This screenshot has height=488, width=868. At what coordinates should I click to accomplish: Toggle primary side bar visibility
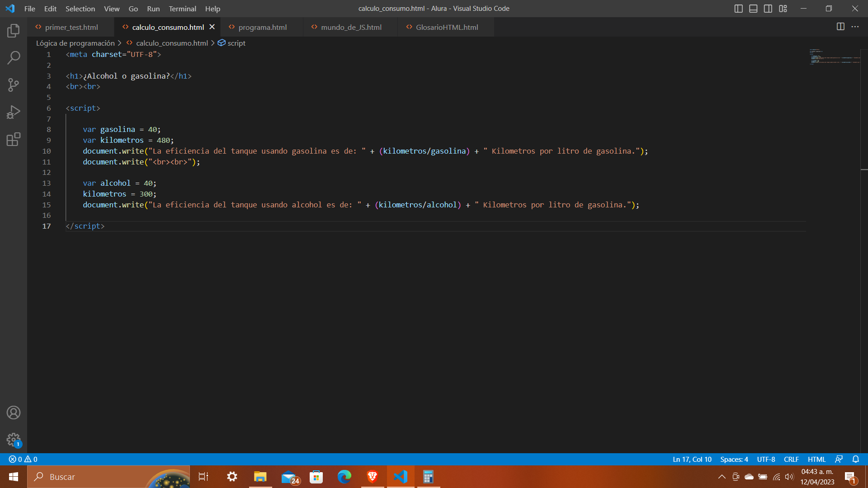[x=738, y=9]
